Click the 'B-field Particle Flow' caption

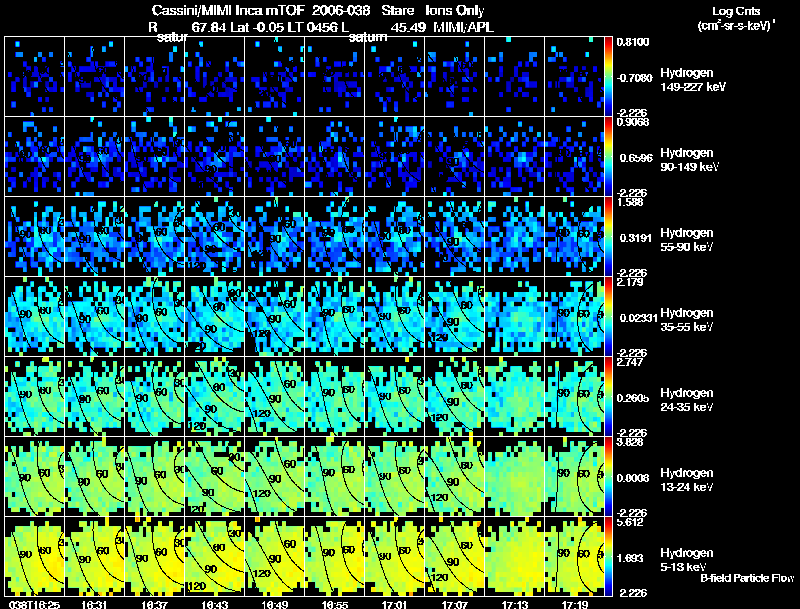click(747, 578)
